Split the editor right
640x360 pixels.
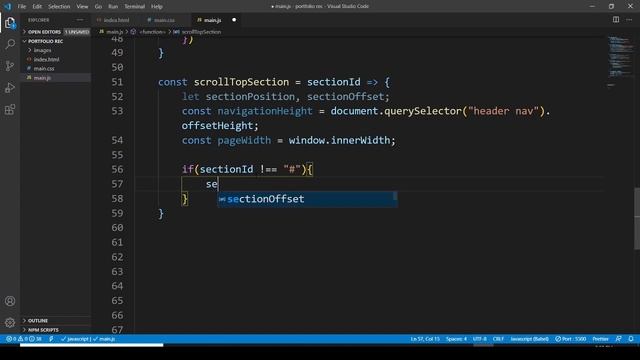(616, 20)
